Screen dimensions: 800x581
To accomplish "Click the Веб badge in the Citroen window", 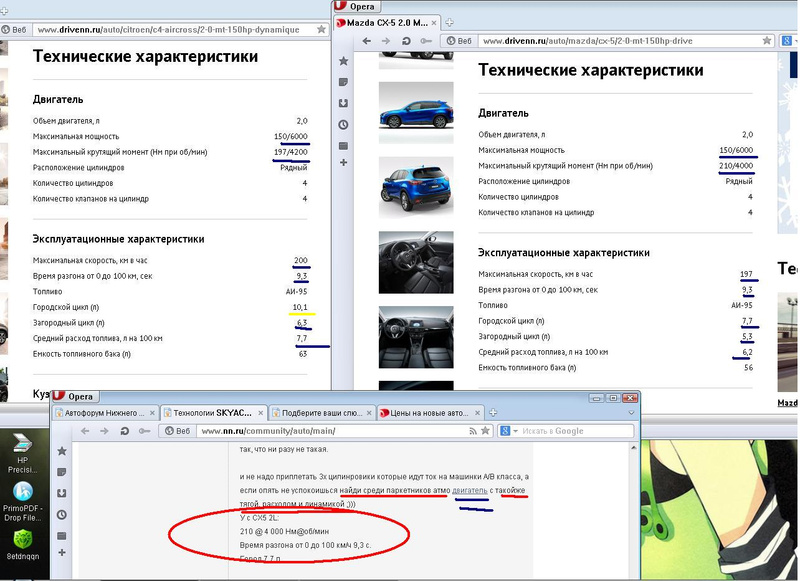I will tap(14, 30).
